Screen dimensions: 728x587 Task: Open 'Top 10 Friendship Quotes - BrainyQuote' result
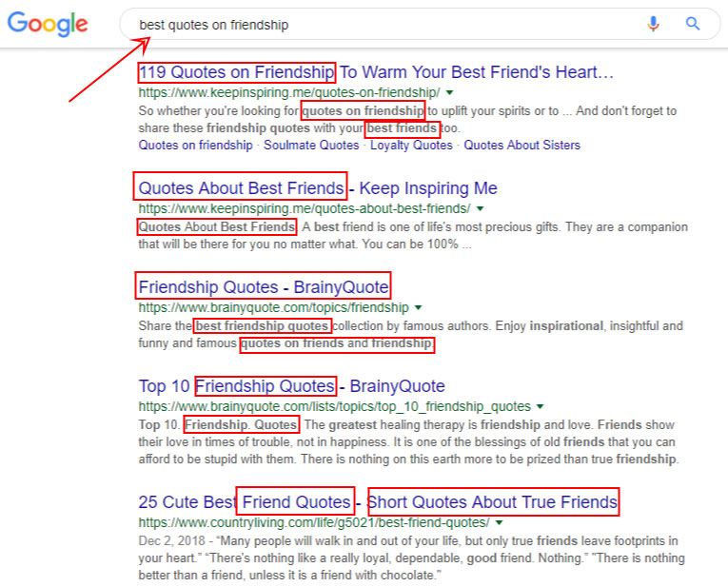[x=291, y=386]
